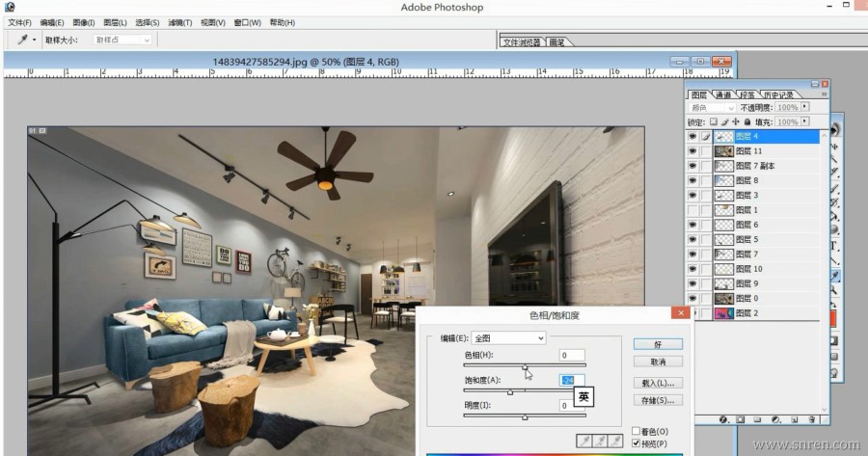Click the create new layer icon
This screenshot has width=868, height=456.
click(795, 420)
